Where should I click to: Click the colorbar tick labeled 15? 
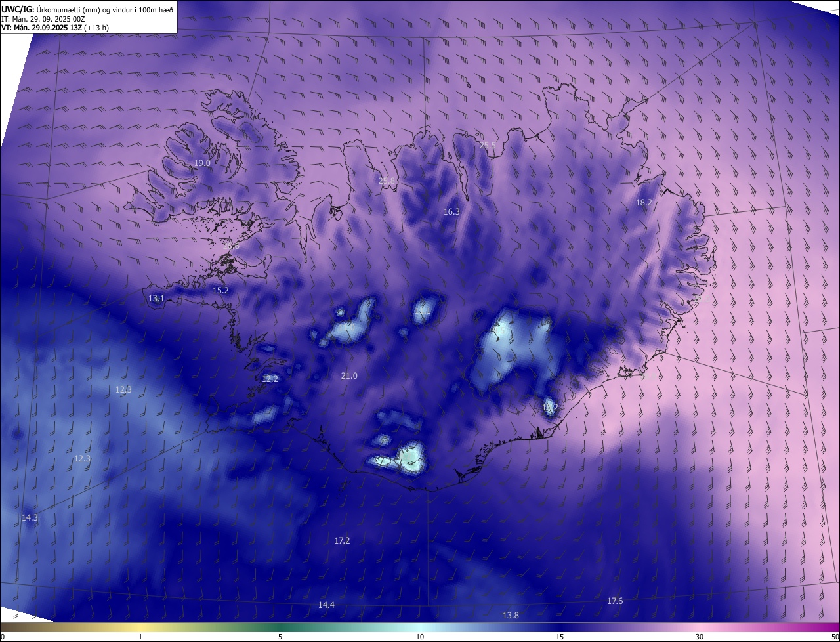coord(560,637)
